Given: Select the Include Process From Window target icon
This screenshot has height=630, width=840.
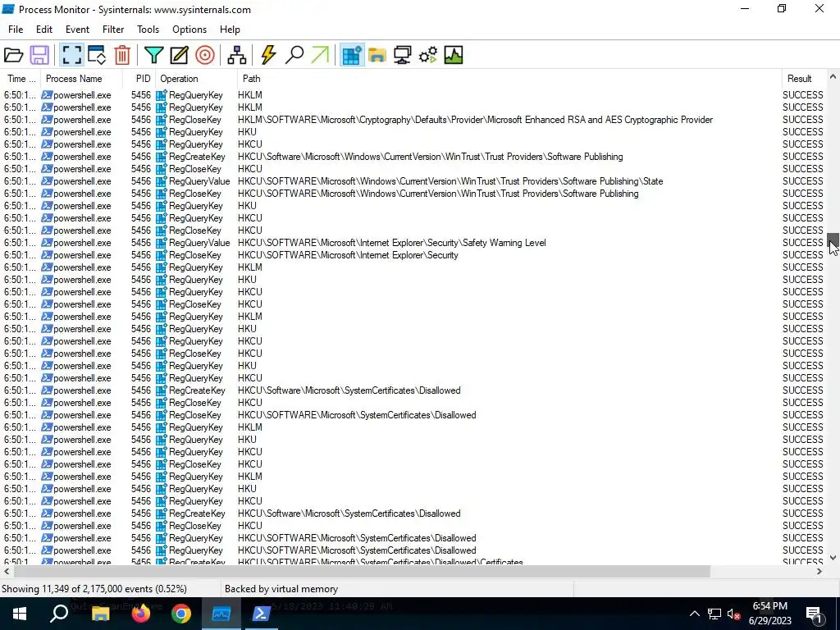Looking at the screenshot, I should 204,55.
